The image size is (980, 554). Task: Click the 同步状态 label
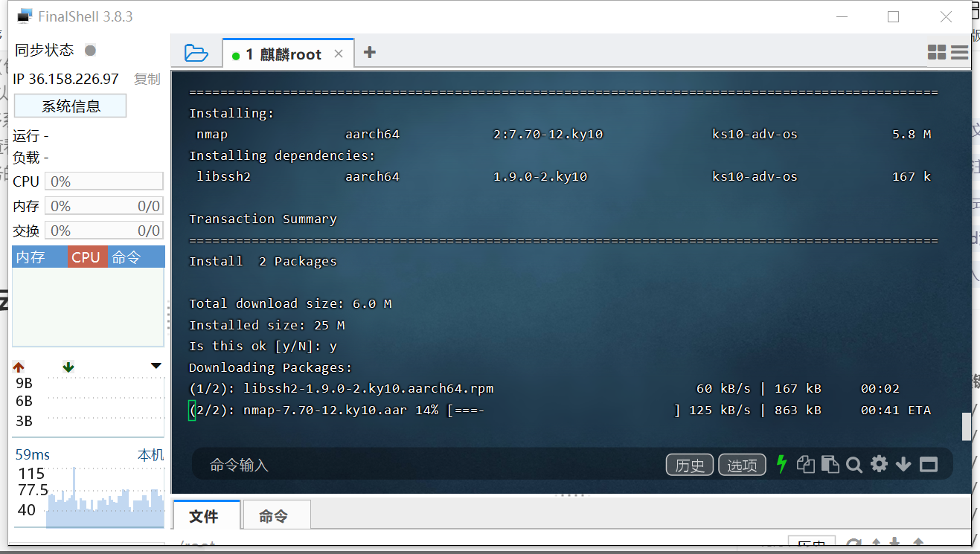[x=45, y=50]
